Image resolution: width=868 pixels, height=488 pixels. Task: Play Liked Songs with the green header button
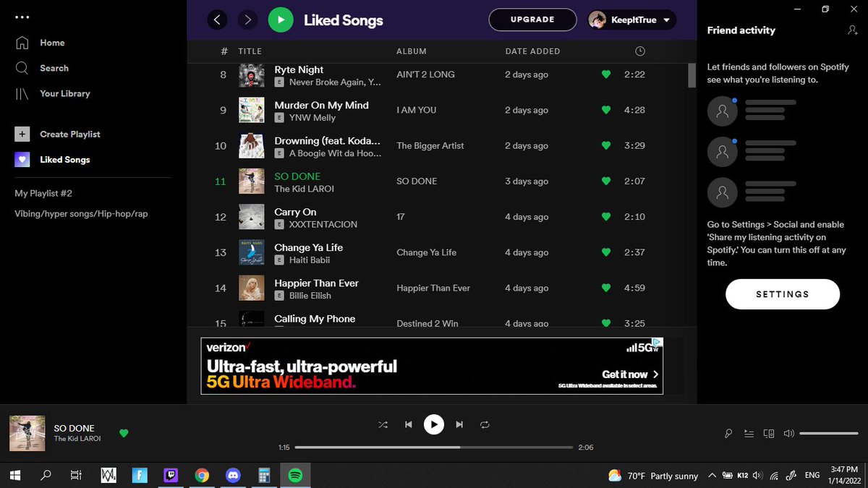(281, 20)
